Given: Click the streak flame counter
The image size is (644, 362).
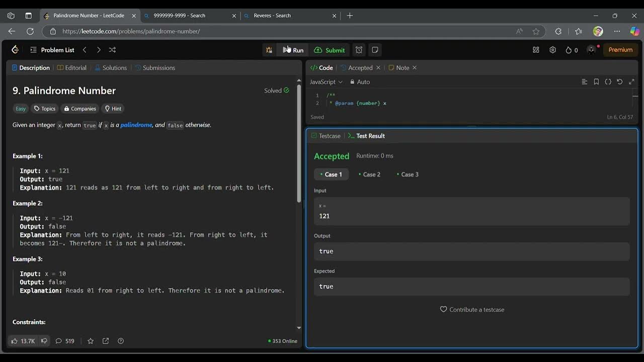Looking at the screenshot, I should (572, 50).
